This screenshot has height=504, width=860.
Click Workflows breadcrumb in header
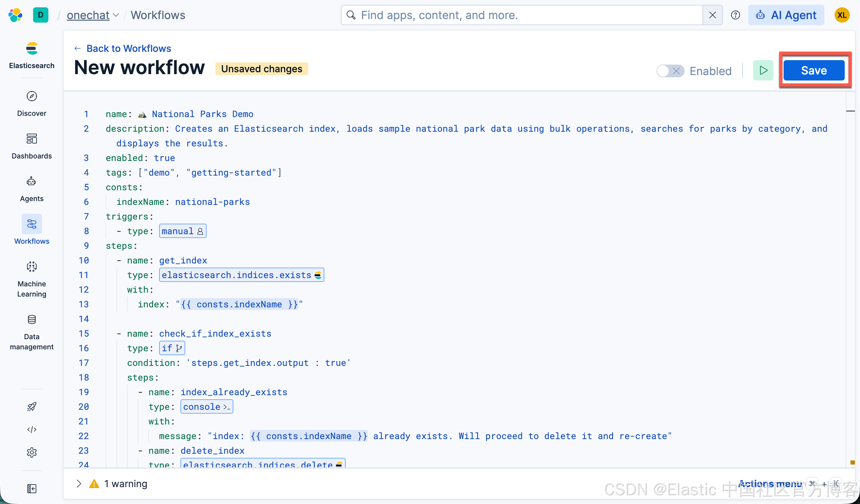(158, 15)
